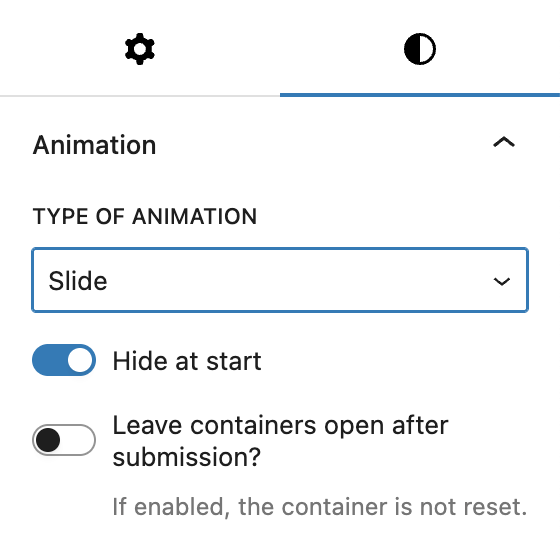Click the help text about container not reset
560x560 pixels.
320,507
